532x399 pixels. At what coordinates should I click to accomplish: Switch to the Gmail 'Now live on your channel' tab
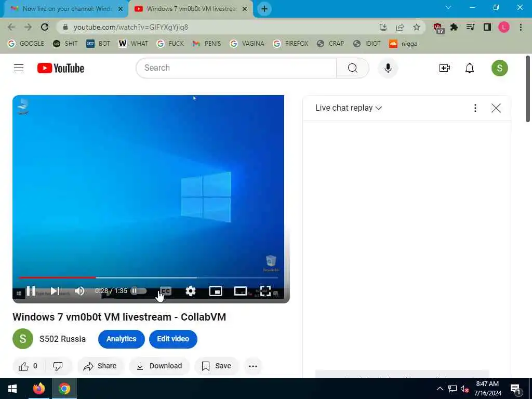click(x=65, y=9)
